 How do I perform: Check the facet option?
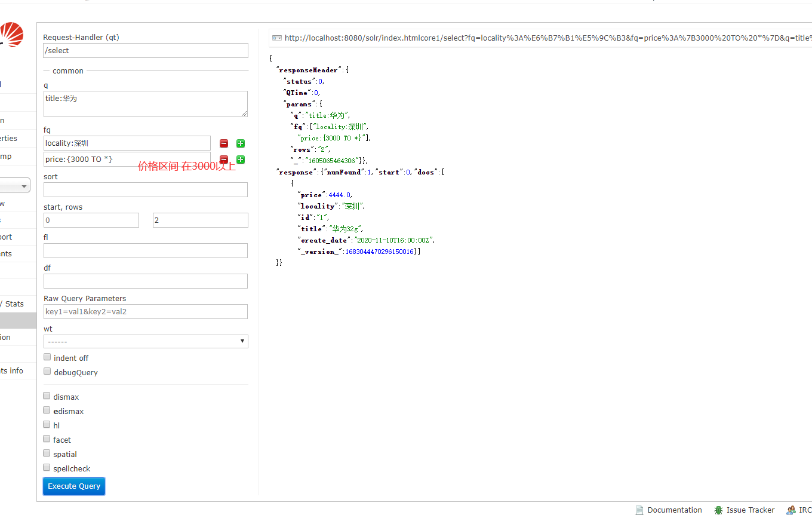pyautogui.click(x=47, y=439)
